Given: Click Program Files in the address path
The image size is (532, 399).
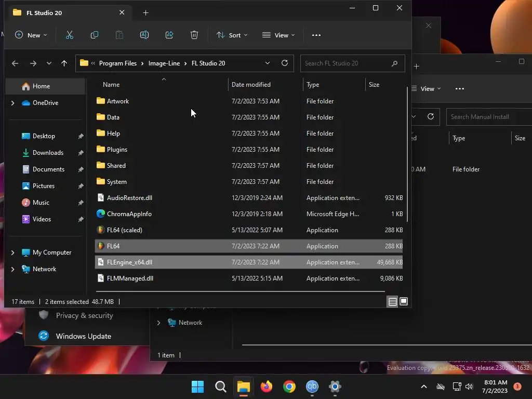Looking at the screenshot, I should tap(118, 63).
